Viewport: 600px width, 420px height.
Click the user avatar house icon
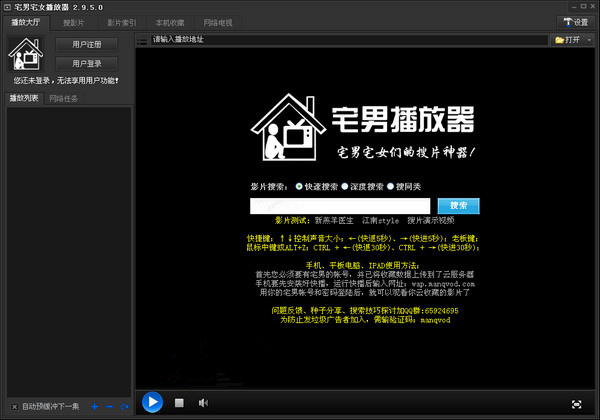click(26, 54)
